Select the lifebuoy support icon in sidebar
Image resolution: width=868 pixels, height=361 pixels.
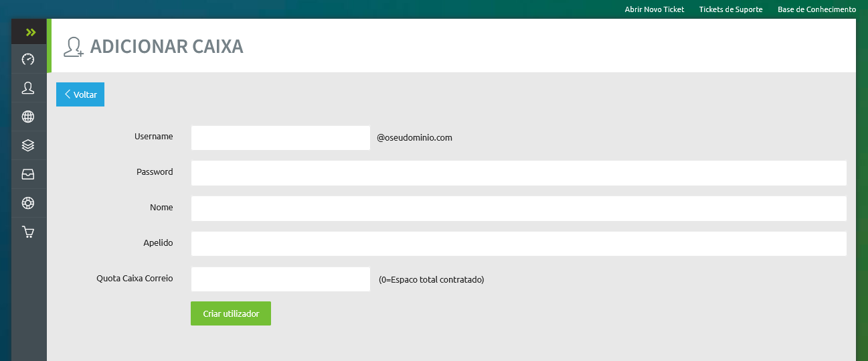click(x=28, y=203)
